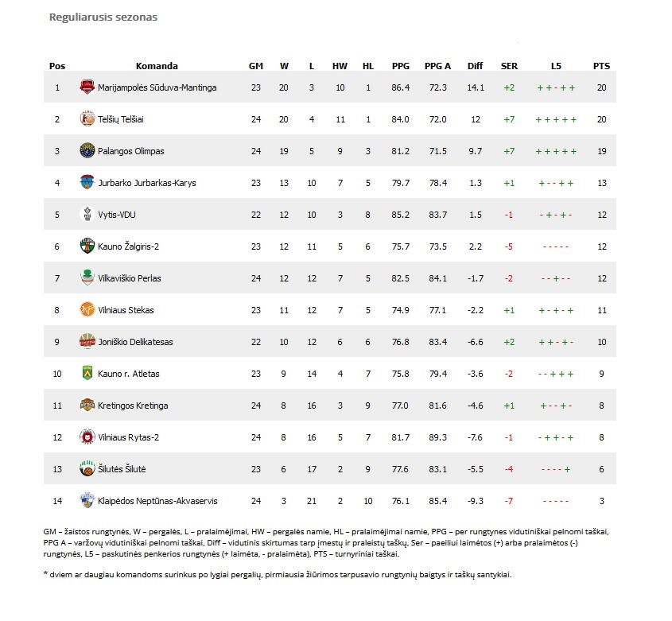Click the L5 column header
The width and height of the screenshot is (672, 621).
point(556,66)
